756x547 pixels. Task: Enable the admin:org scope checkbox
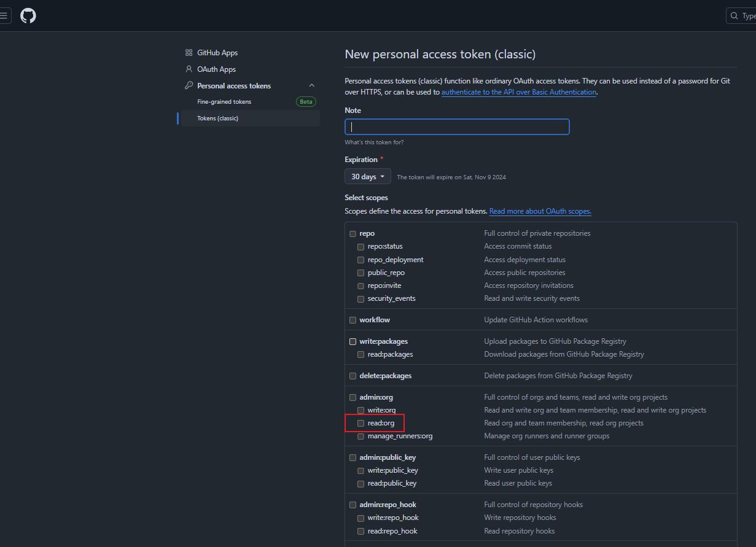(353, 398)
